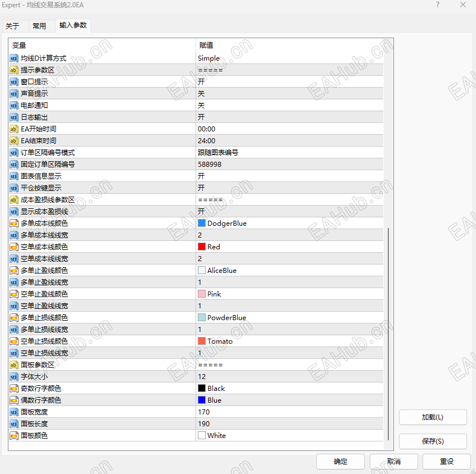The image size is (476, 474).
Task: Click the color icon beside 空单止损线颜色
Action: (x=13, y=341)
